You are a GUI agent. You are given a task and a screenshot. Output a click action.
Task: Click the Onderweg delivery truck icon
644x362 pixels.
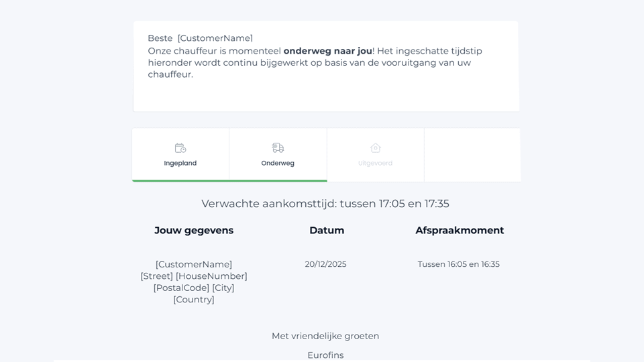pyautogui.click(x=278, y=148)
